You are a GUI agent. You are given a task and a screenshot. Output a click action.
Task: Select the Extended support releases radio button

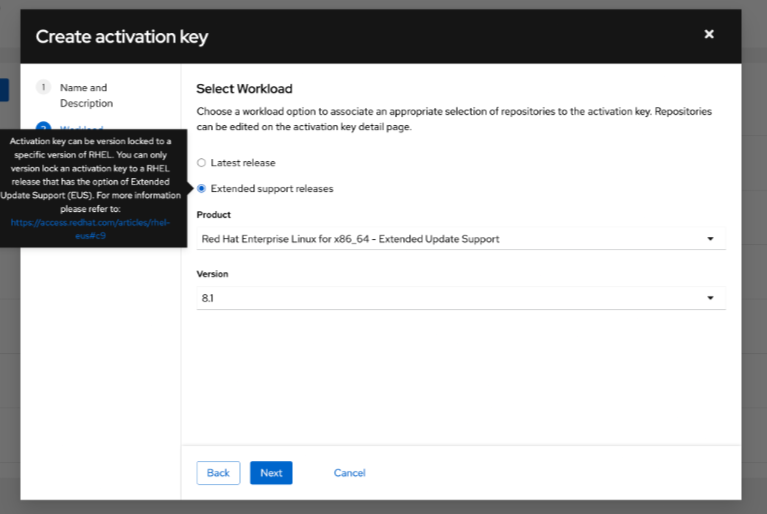tap(201, 188)
